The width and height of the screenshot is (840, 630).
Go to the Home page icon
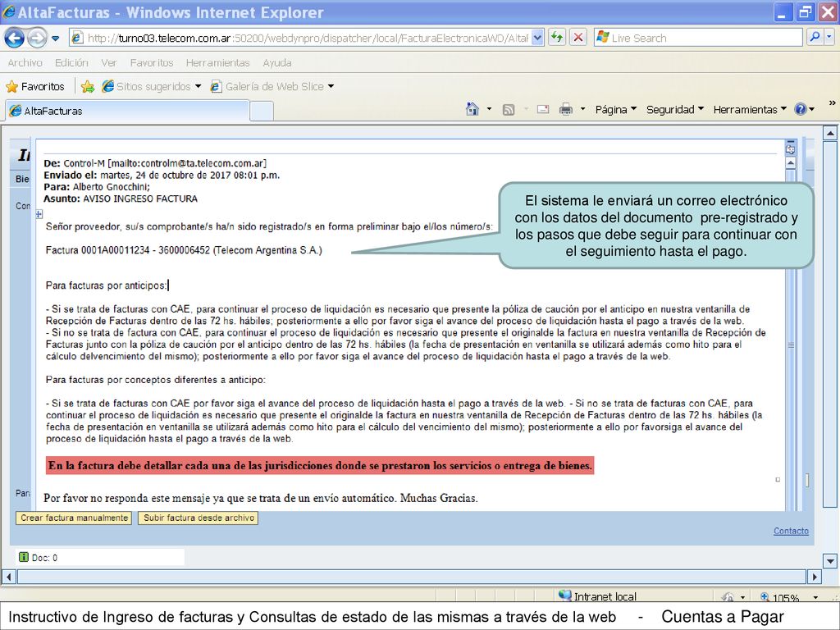click(x=472, y=109)
